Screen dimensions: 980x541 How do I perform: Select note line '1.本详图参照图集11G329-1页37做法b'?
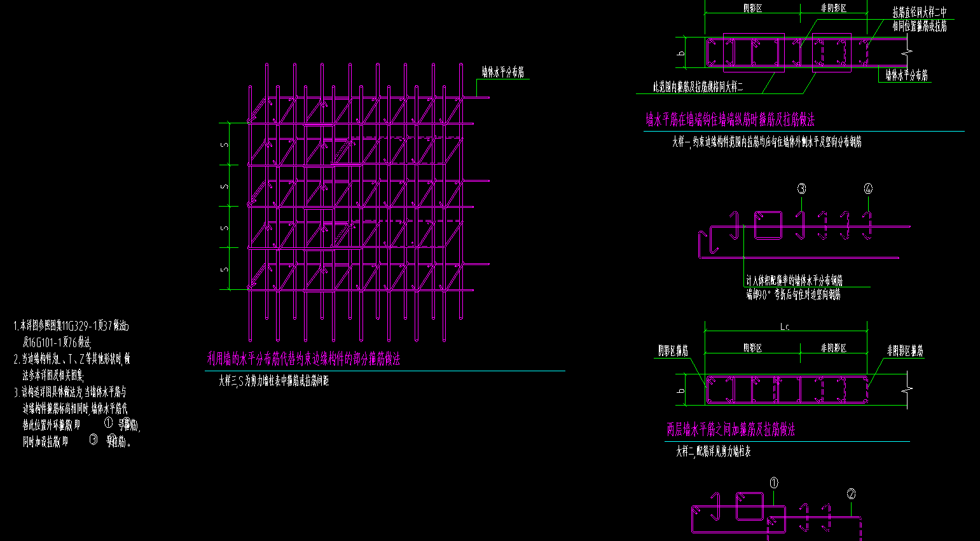(71, 326)
